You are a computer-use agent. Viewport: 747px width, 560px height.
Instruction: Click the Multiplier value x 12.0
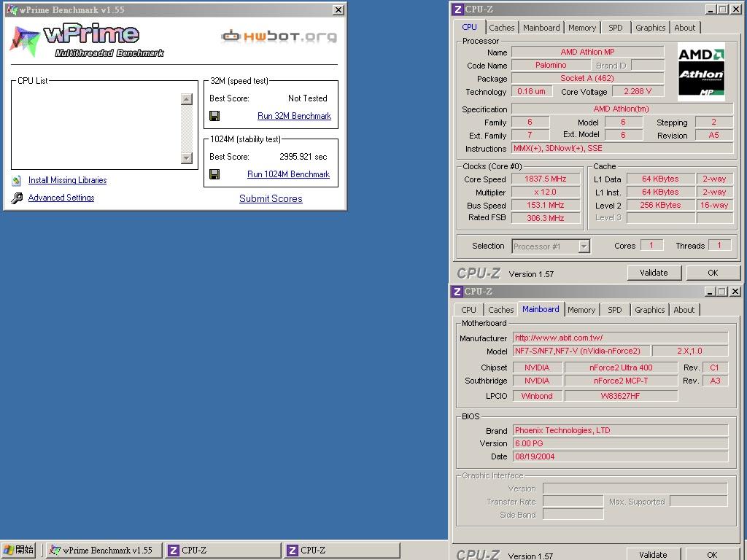tap(546, 192)
